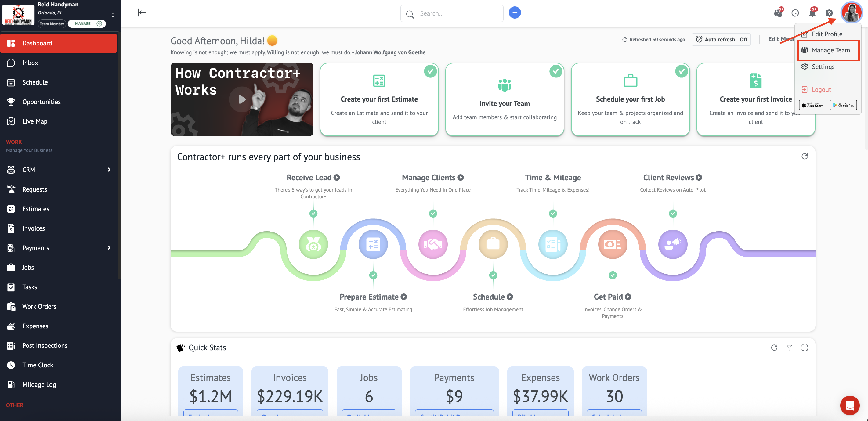Expand the CRM submenu

(109, 170)
